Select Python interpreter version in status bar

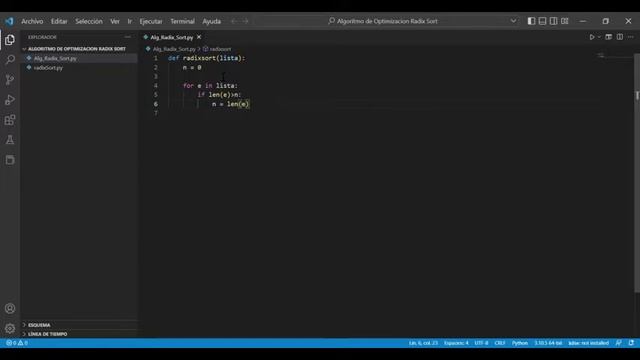548,343
